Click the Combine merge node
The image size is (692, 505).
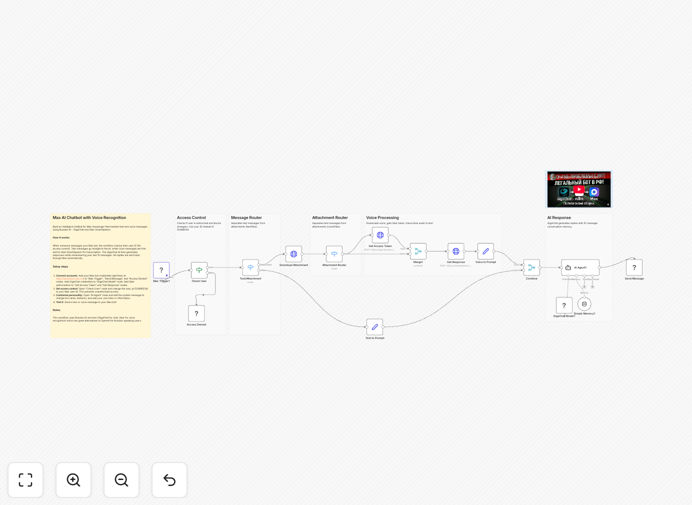pyautogui.click(x=531, y=268)
